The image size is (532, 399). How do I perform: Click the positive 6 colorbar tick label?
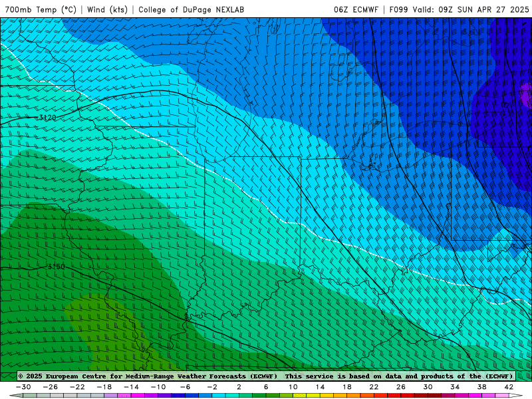(266, 387)
